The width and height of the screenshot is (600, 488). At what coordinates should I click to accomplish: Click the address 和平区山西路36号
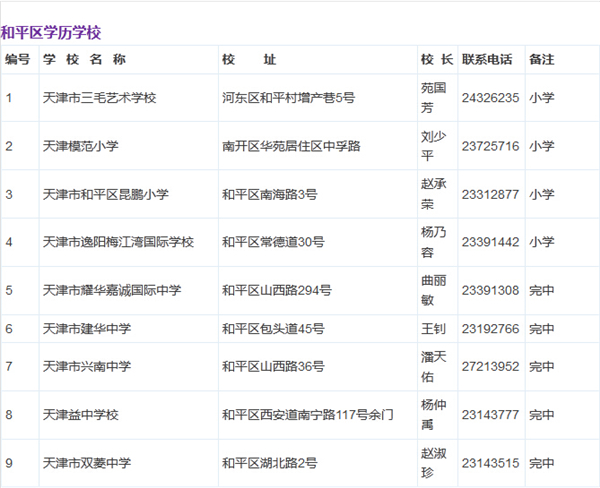pos(273,367)
